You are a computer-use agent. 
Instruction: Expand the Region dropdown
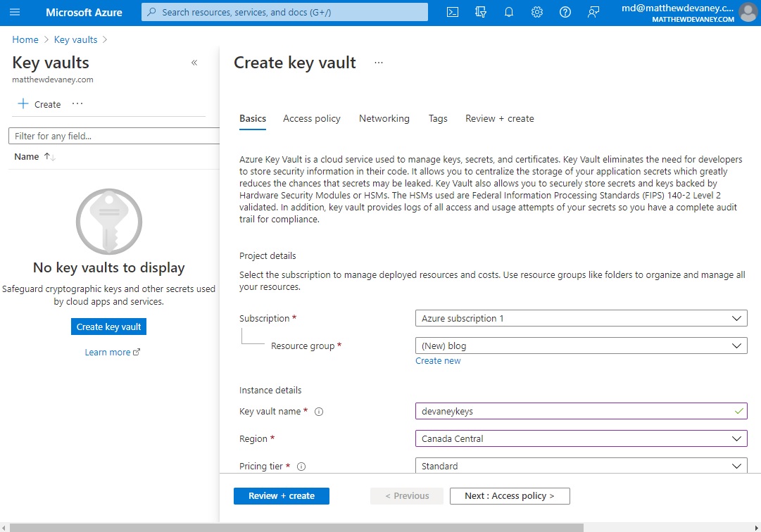point(581,439)
